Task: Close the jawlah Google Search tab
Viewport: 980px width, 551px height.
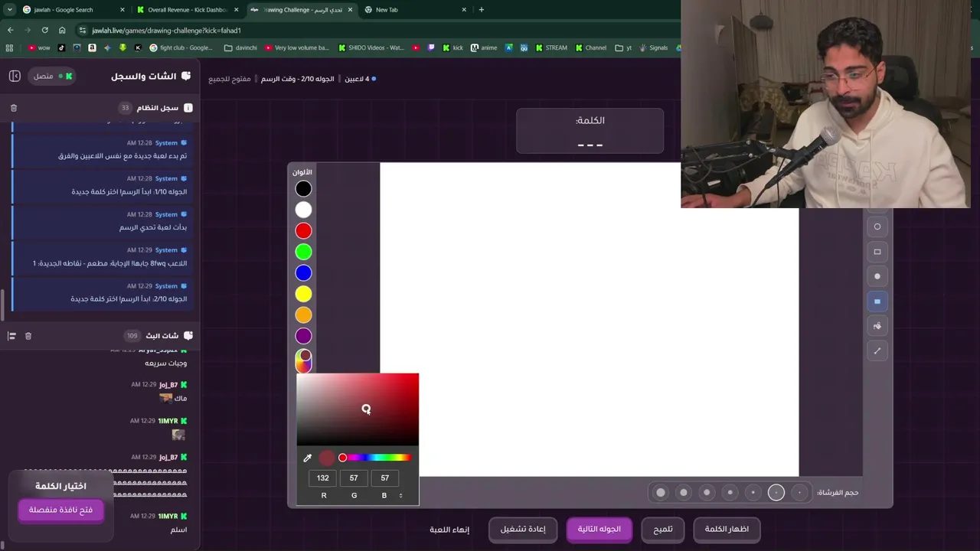Action: tap(122, 10)
